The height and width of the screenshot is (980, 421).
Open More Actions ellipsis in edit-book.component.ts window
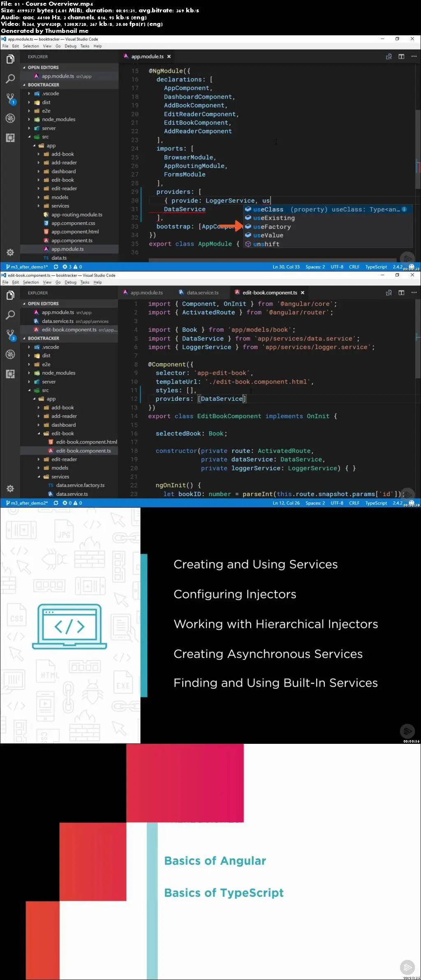tap(414, 293)
